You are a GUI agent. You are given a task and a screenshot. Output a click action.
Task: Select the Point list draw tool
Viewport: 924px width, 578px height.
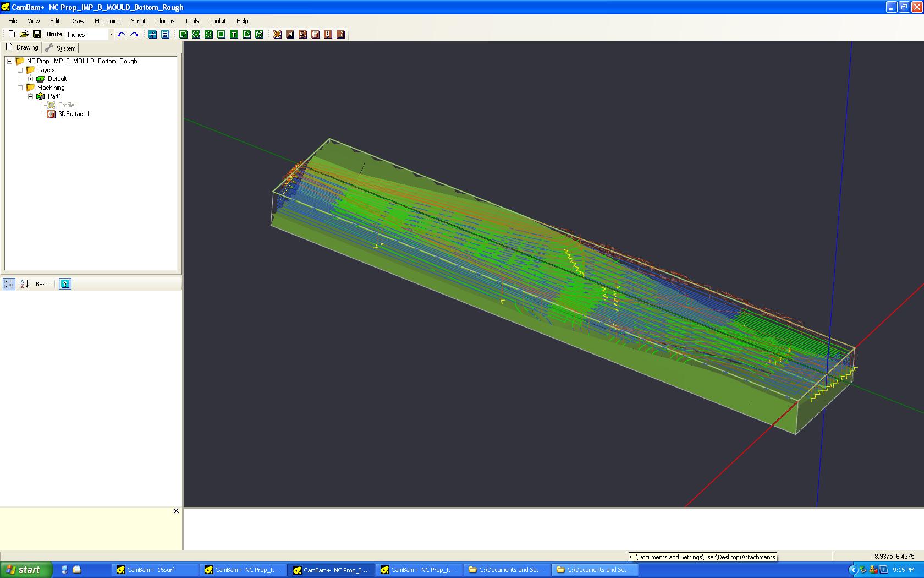click(x=208, y=34)
